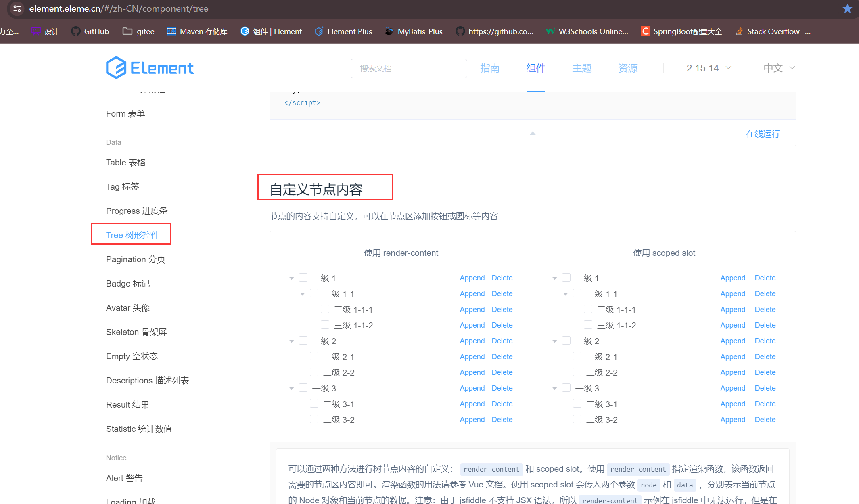Delete 二级 2-2 in render-content tree
The image size is (859, 504).
point(502,372)
